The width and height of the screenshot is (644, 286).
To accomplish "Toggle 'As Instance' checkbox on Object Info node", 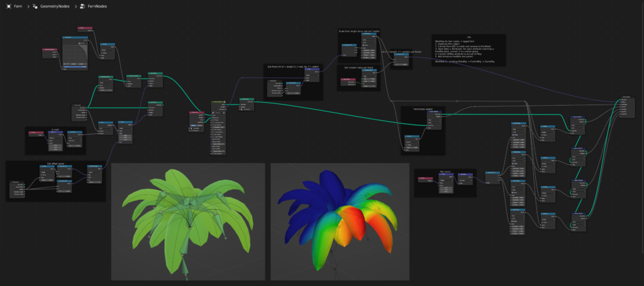I will 191,130.
